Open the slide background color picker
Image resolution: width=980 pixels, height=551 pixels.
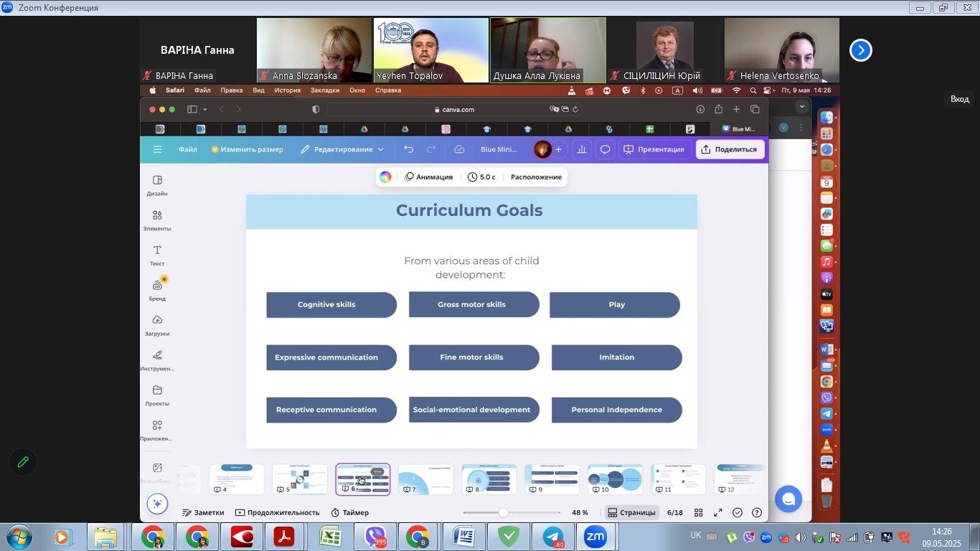tap(385, 177)
